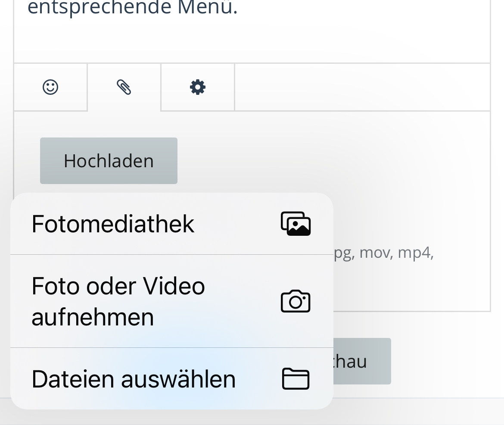Select the paperclip attachments tab
504x425 pixels.
click(124, 87)
